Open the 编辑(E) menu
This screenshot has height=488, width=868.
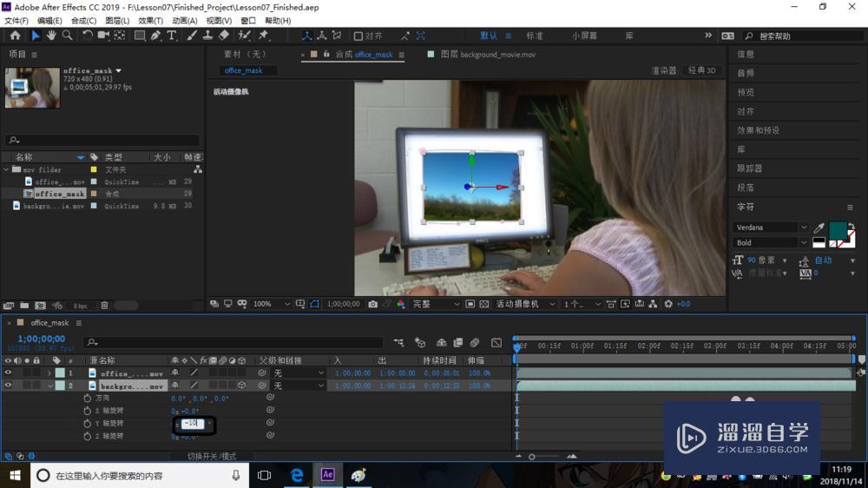[x=49, y=21]
